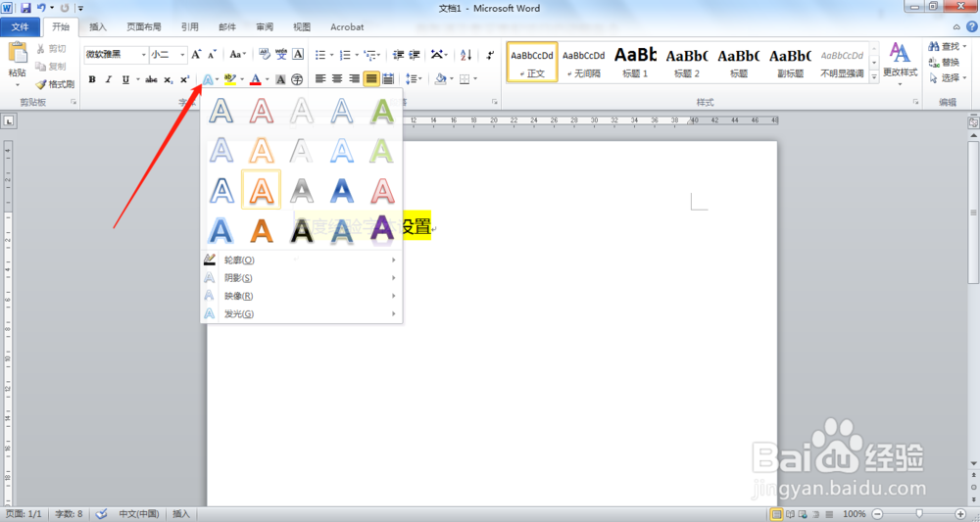Viewport: 980px width, 522px height.
Task: Click zoom slider handle
Action: point(919,514)
